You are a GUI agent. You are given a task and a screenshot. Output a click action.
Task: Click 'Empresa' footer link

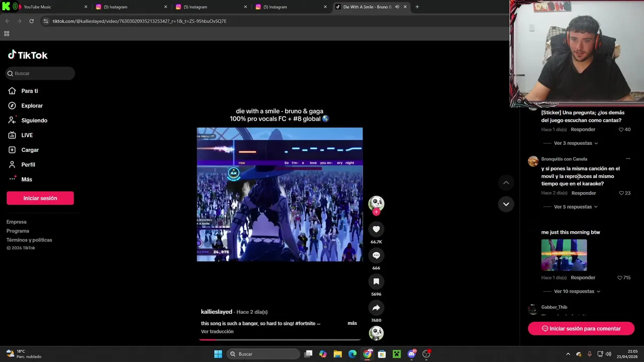(x=17, y=222)
